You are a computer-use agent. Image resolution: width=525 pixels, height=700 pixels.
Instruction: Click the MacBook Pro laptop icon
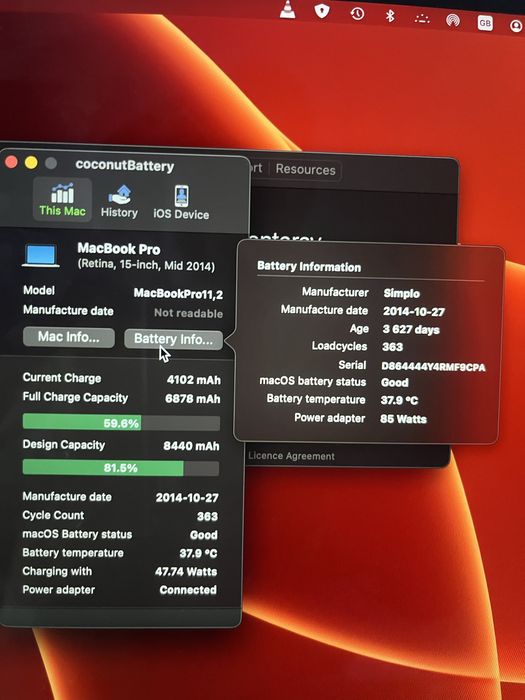(41, 256)
